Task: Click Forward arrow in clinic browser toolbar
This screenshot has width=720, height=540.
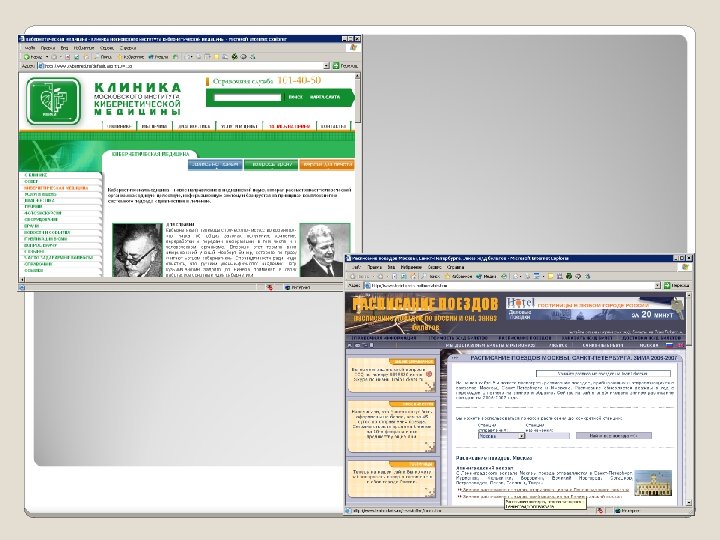Action: pyautogui.click(x=54, y=57)
